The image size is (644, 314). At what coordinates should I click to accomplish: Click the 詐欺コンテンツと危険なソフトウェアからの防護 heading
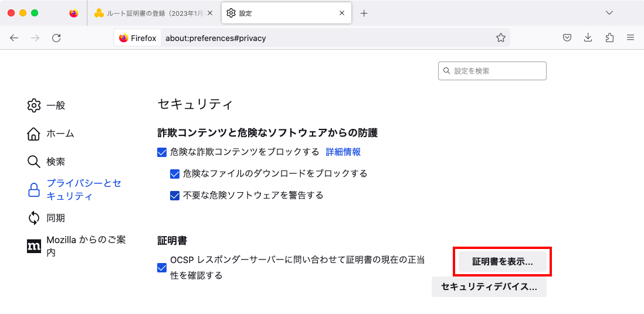[x=267, y=132]
